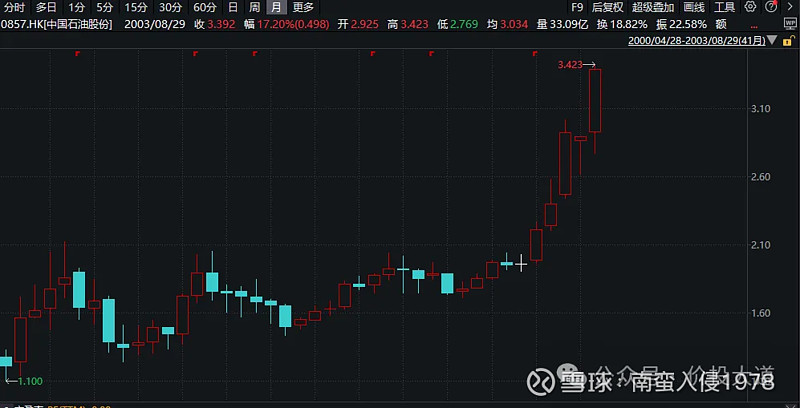Open the help question mark icon
Screen dimensions: 800x408
771,7
